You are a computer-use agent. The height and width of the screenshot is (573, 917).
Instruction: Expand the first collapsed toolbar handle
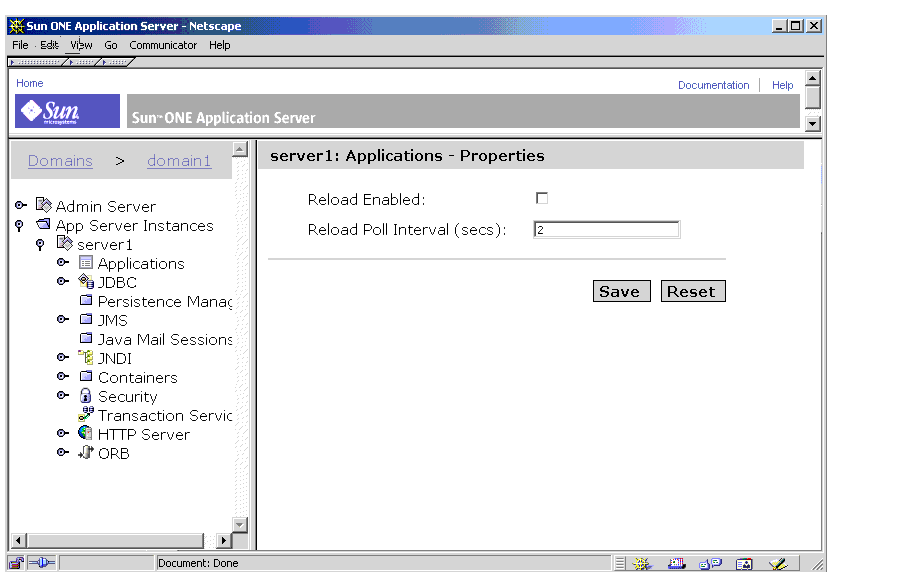pos(37,62)
